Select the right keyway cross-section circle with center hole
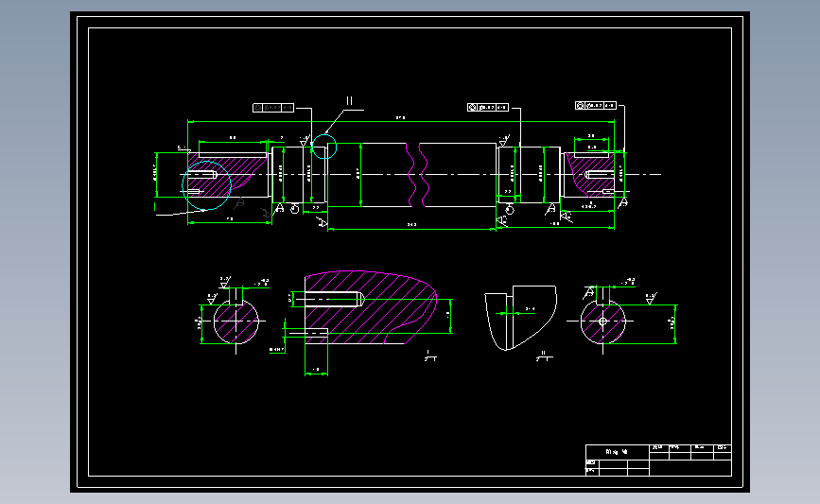Viewport: 820px width, 504px height. 603,321
